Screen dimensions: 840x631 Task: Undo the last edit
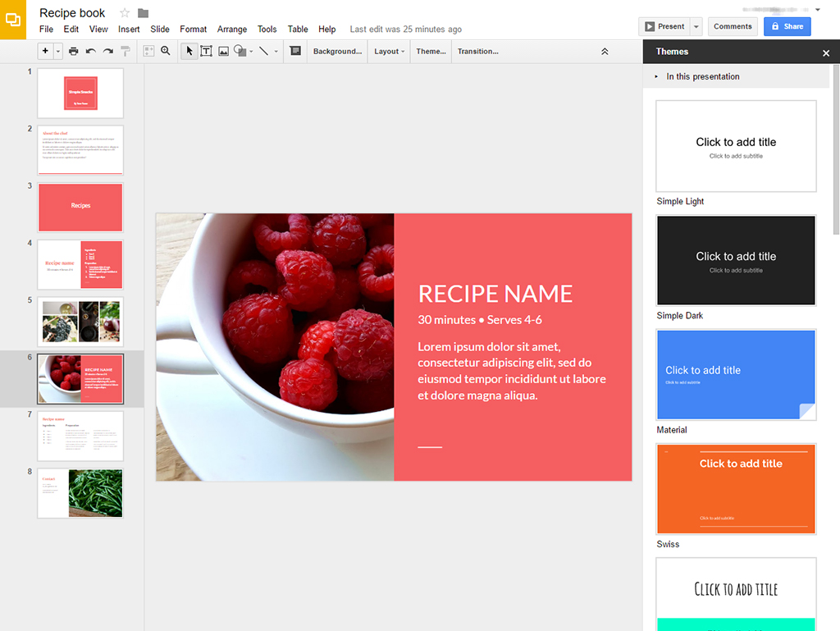(91, 51)
